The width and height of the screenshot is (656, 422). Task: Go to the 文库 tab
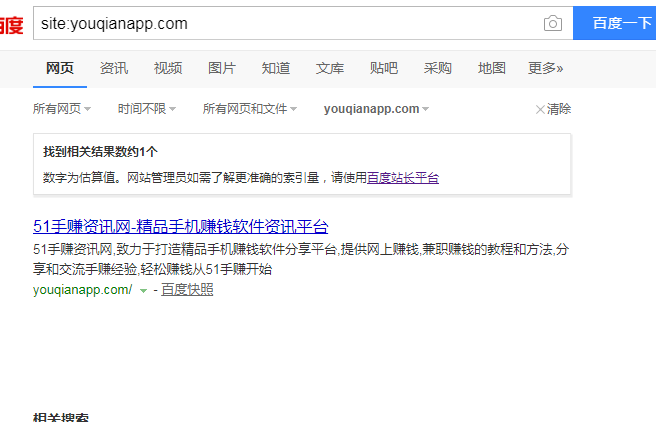click(330, 68)
